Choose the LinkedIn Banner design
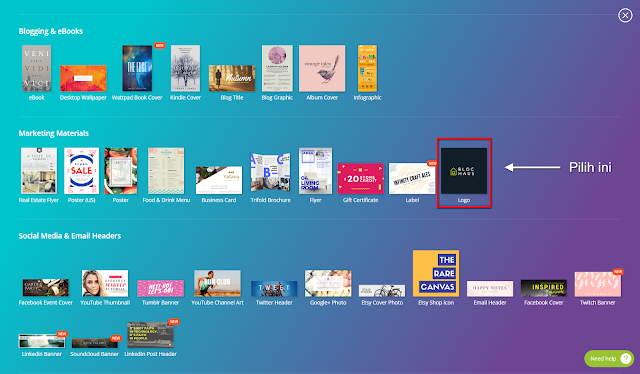 tap(42, 341)
